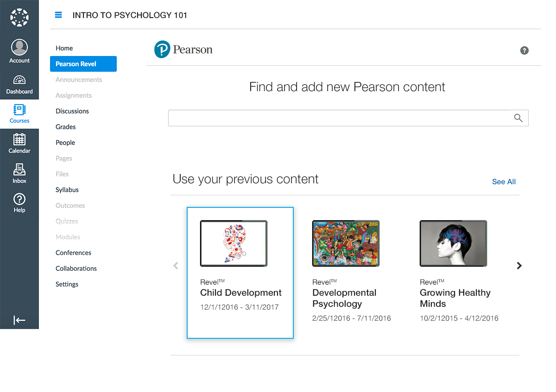This screenshot has width=556, height=392.
Task: Open Quizzes in course menu
Action: [x=67, y=221]
